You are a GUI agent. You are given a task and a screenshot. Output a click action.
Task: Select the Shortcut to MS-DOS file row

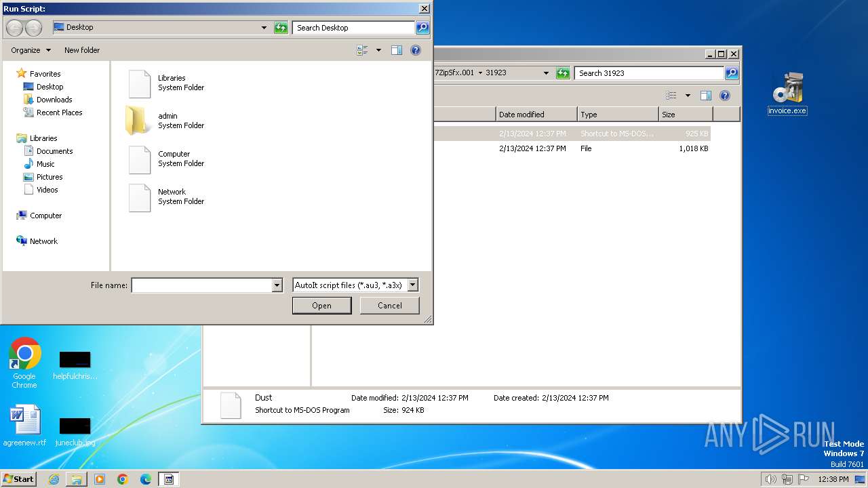(572, 134)
